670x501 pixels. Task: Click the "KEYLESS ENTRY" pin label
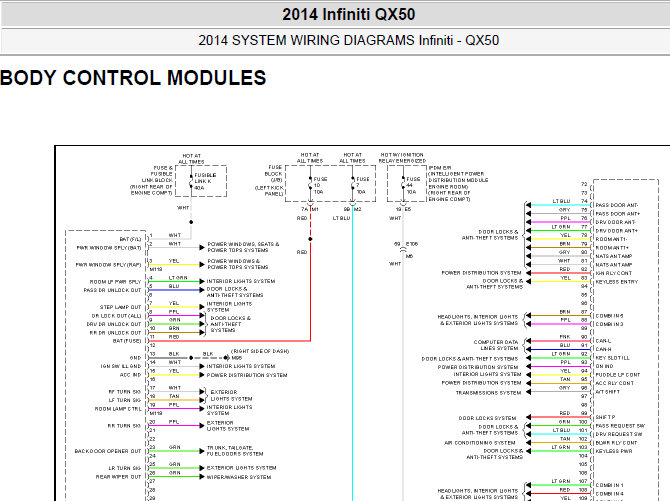click(x=617, y=282)
